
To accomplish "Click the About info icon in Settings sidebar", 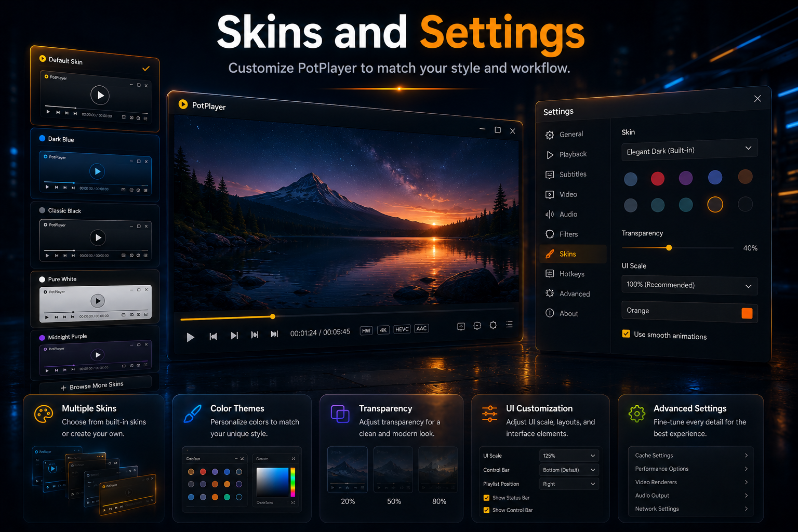I will [x=550, y=313].
